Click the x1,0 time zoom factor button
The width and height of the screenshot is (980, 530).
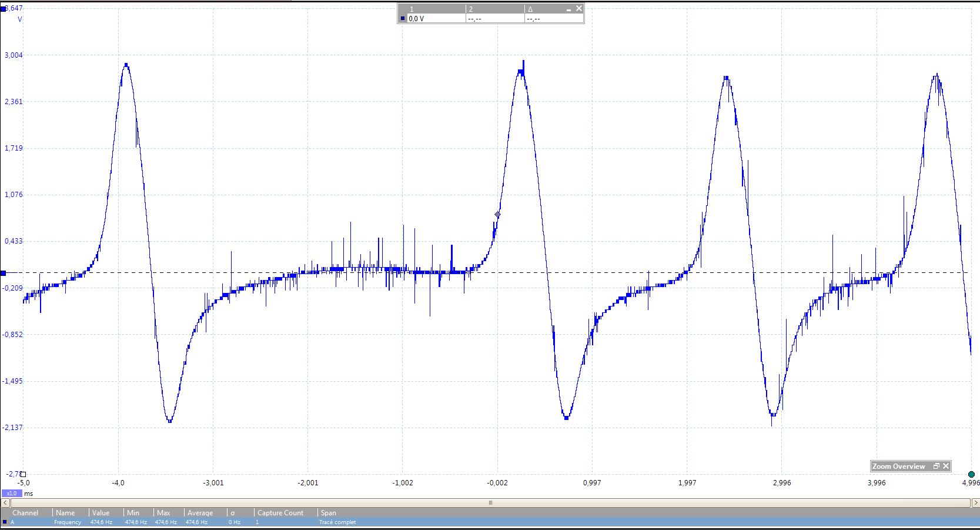(x=11, y=493)
